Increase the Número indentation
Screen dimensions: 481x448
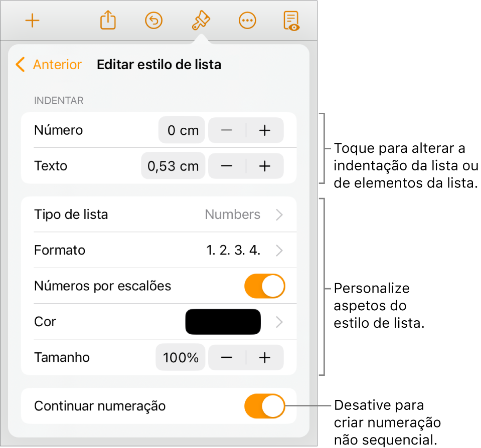(265, 130)
